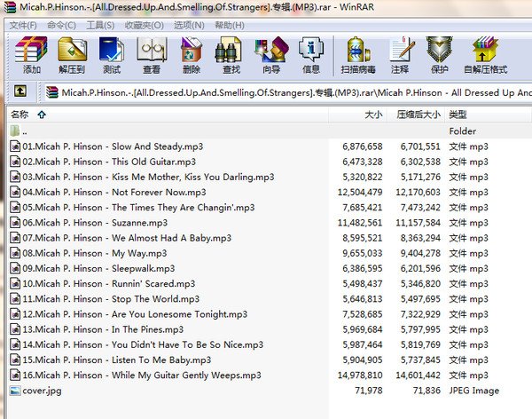Select 15.Listen To Me Baby.mp3
The height and width of the screenshot is (419, 532).
click(x=117, y=360)
